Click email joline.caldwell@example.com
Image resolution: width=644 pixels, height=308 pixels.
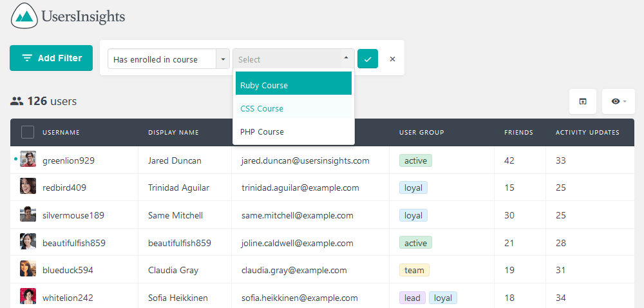pos(298,243)
